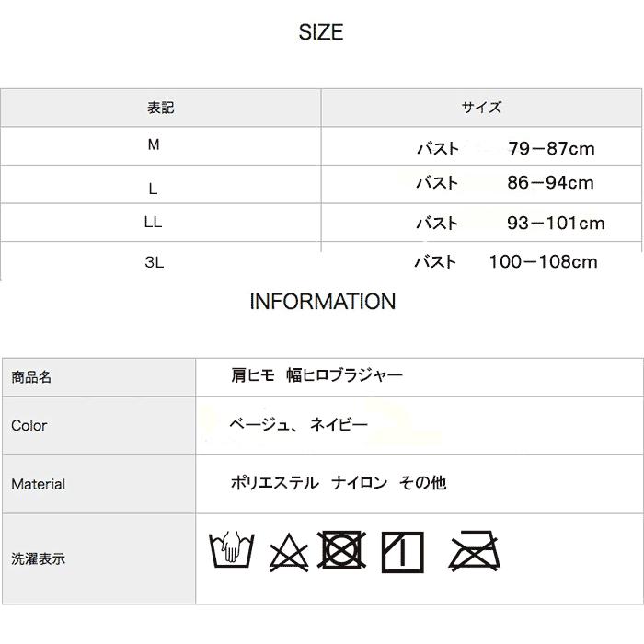Click the color values ベージュ、ネイビー

pyautogui.click(x=299, y=424)
